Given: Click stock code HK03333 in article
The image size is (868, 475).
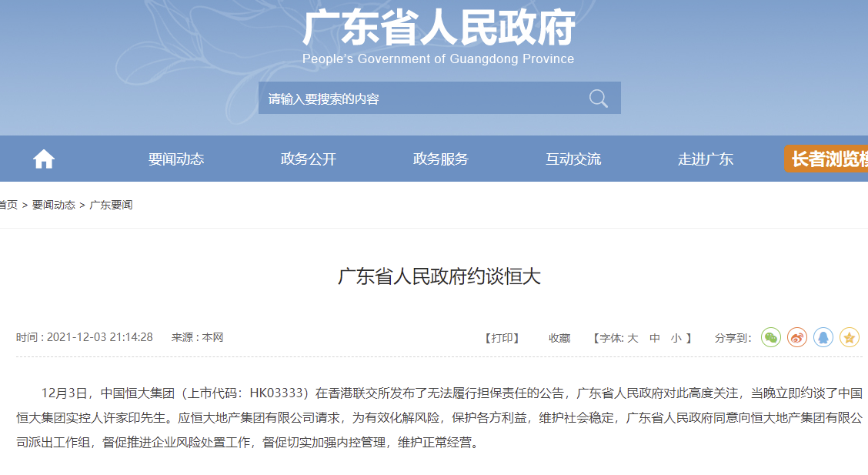Looking at the screenshot, I should (x=275, y=393).
